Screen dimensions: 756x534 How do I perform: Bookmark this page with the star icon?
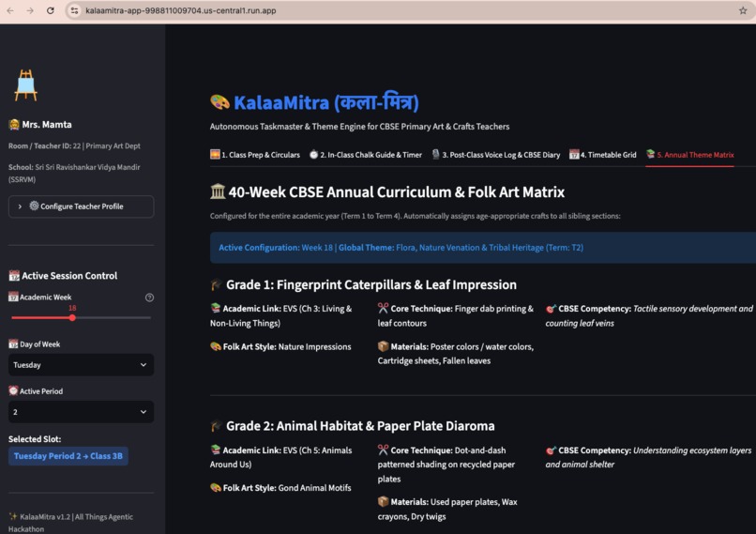[x=743, y=10]
